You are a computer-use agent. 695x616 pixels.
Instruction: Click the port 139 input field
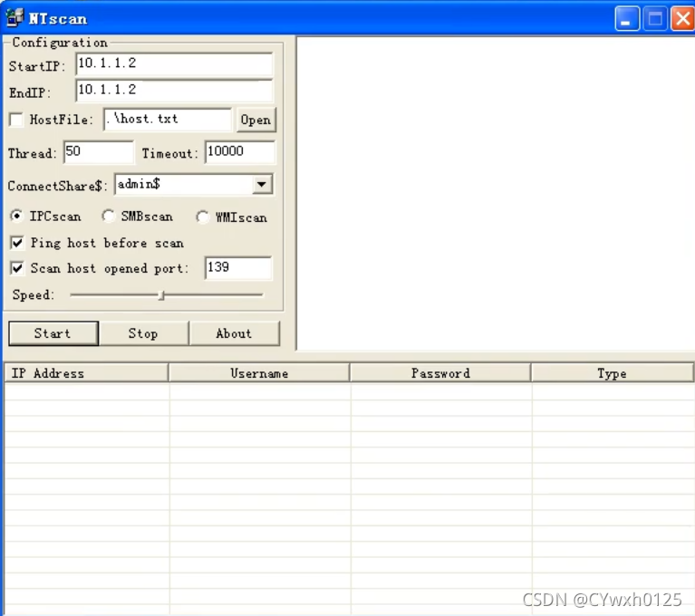point(238,267)
